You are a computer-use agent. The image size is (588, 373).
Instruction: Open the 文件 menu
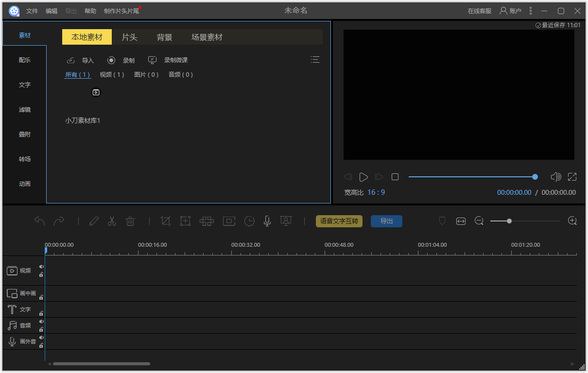32,11
